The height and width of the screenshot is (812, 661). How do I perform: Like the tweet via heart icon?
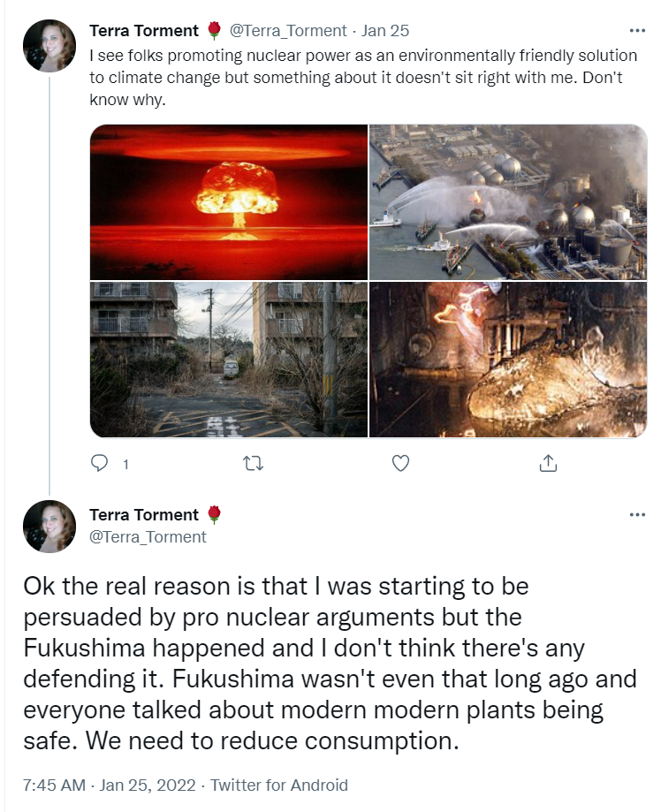click(x=400, y=463)
